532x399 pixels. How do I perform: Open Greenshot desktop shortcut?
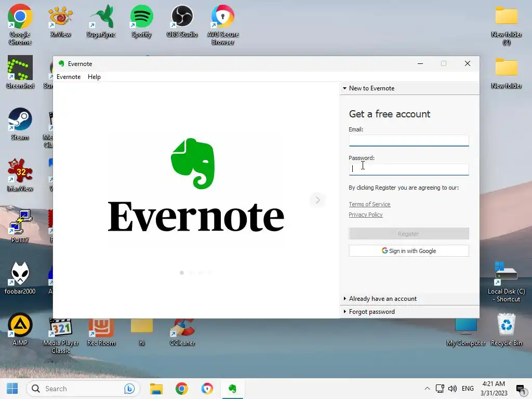pos(20,72)
